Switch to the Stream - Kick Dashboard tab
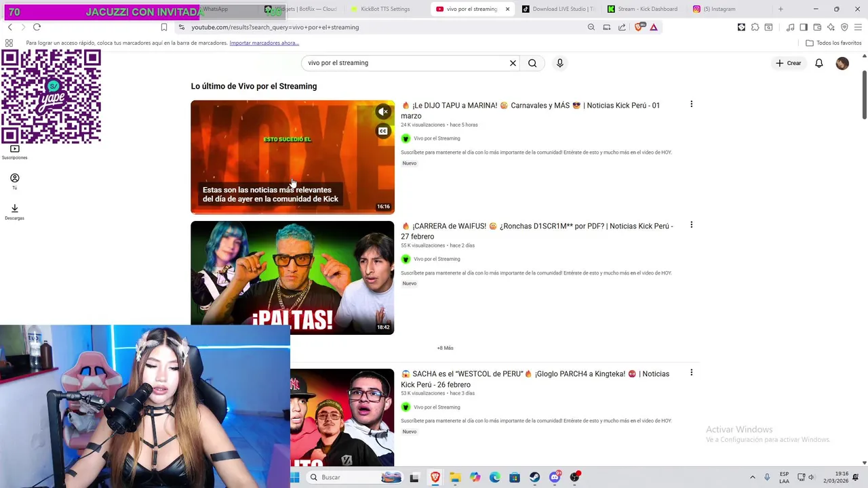The height and width of the screenshot is (488, 868). tap(642, 9)
